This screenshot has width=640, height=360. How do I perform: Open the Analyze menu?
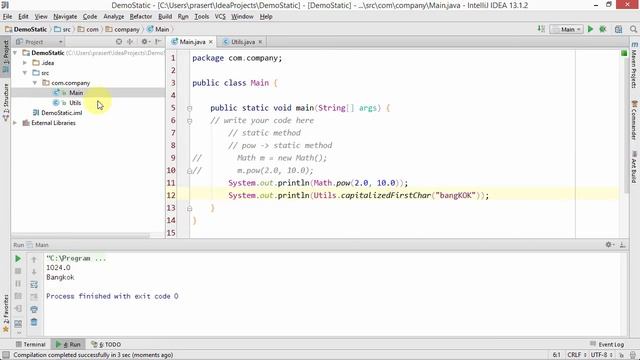[x=113, y=16]
